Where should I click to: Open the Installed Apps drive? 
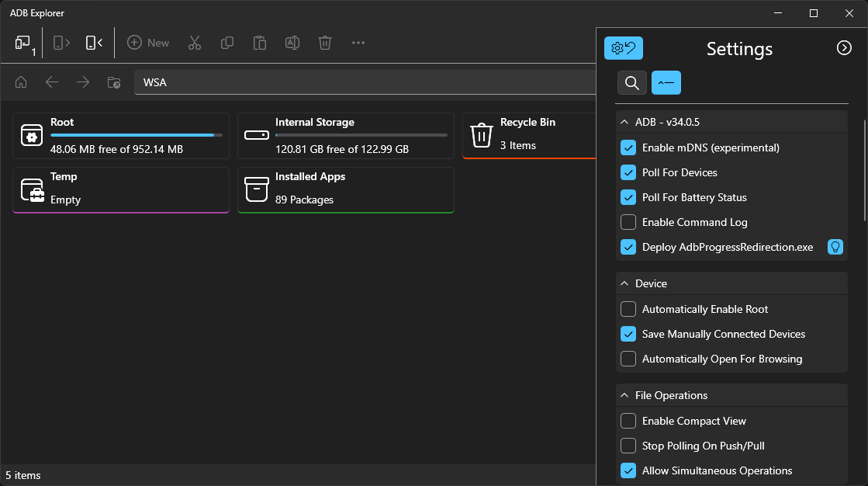point(345,189)
